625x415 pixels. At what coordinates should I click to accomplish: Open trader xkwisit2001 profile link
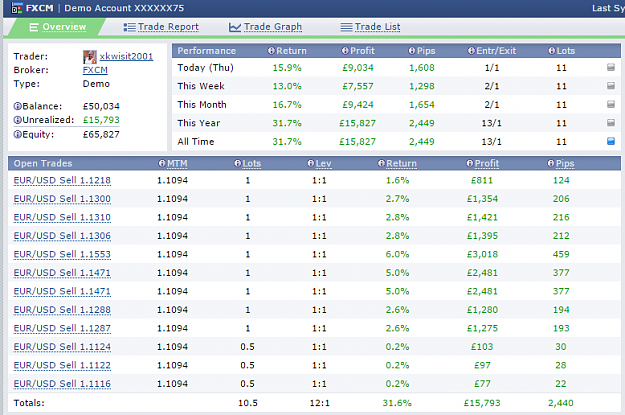coord(126,56)
